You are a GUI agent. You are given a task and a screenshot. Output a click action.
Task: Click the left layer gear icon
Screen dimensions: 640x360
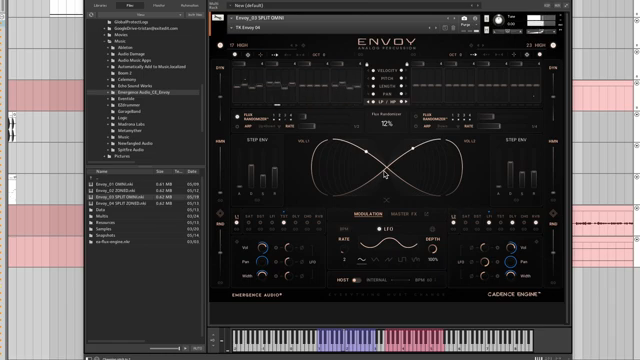pos(248,55)
